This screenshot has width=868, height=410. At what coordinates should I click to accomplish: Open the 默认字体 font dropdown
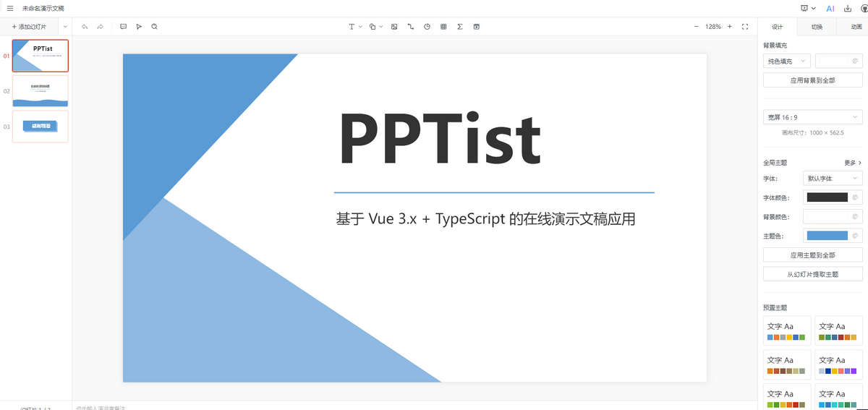833,178
